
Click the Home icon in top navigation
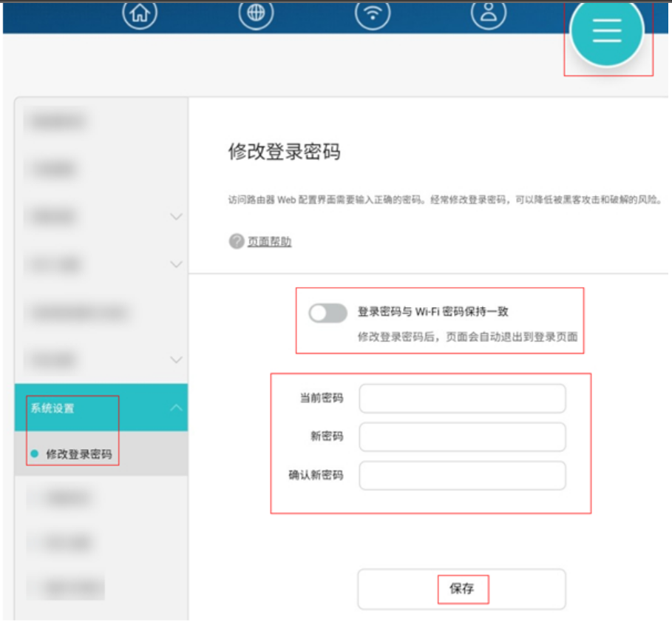(x=140, y=14)
